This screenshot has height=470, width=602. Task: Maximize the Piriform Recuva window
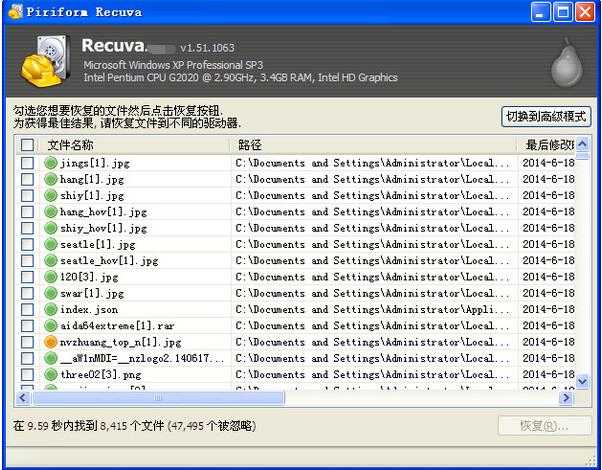(x=563, y=12)
